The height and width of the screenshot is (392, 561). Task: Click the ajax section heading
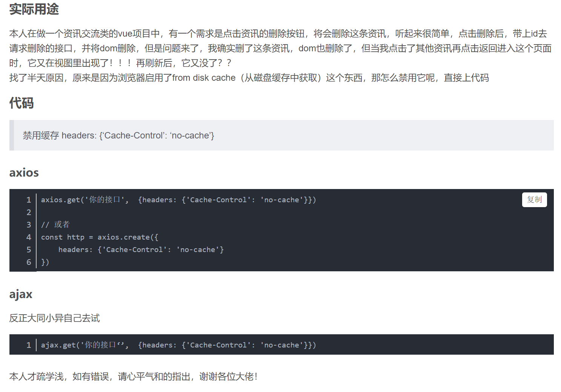point(21,294)
